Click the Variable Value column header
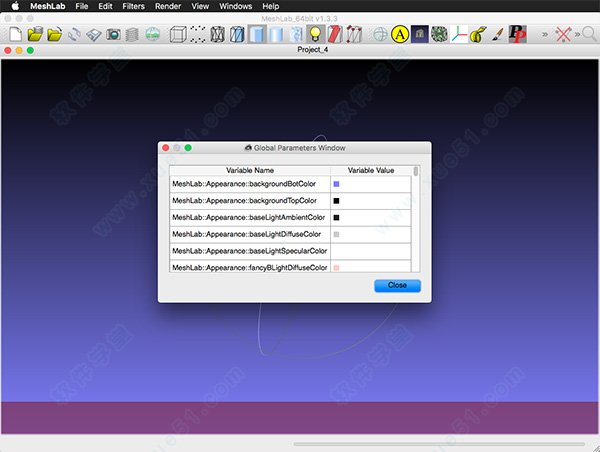 pos(371,170)
